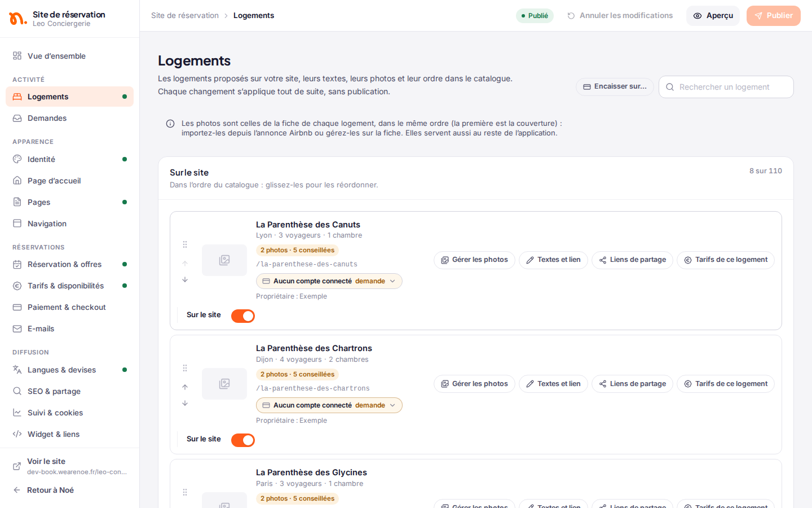Open Encaisser sur… selector
Screen dimensions: 812x508
pos(615,87)
